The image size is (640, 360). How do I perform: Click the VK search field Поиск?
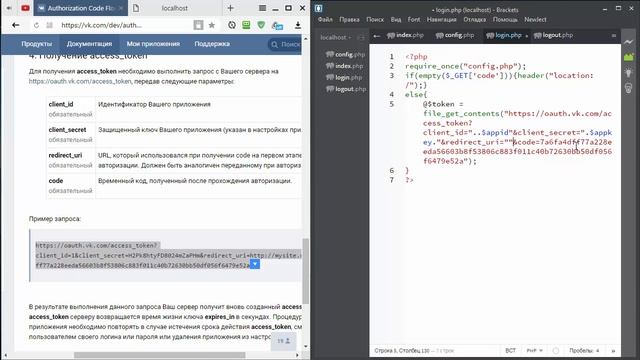coord(285,44)
